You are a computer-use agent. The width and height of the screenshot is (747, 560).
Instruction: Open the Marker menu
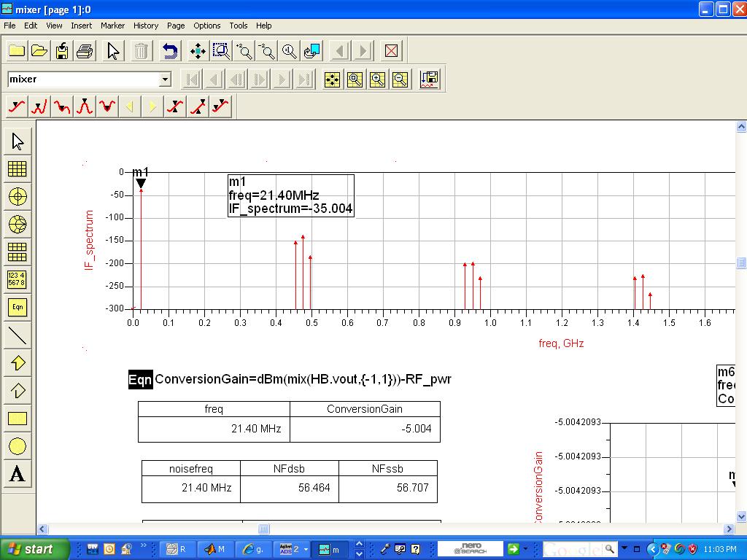[112, 26]
